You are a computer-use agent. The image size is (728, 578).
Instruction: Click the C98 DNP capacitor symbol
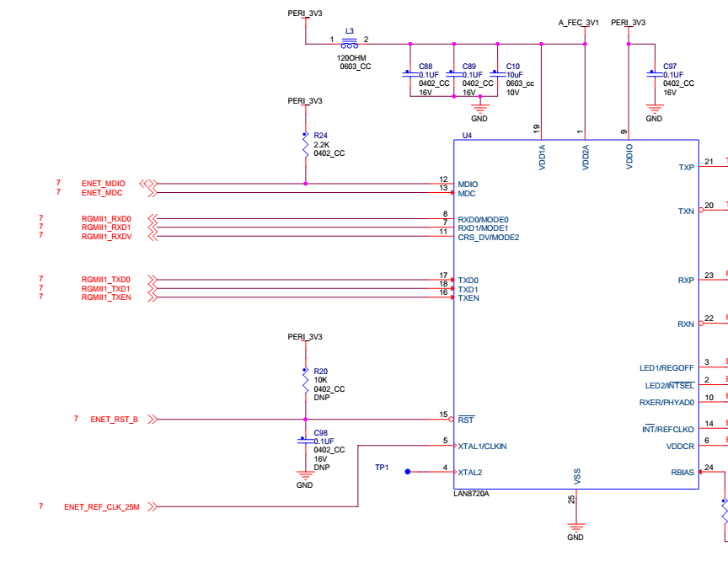306,440
